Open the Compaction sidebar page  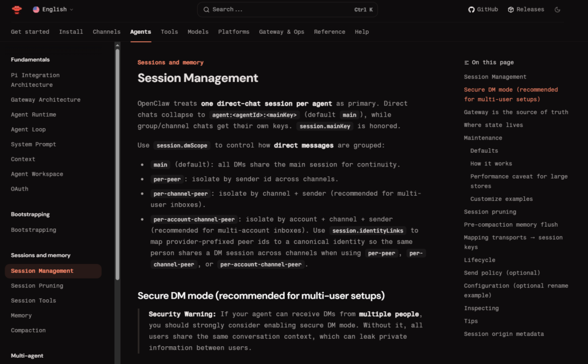(28, 331)
